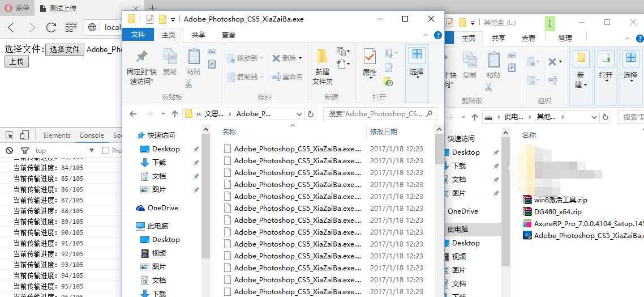Screen dimensions: 644x297
Task: Click the Opera browser back arrow
Action: 11,28
